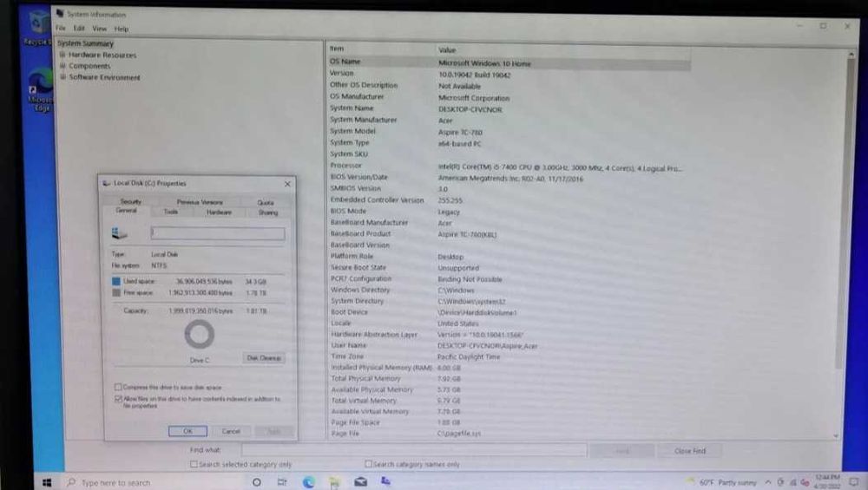Viewport: 868px width, 490px height.
Task: Click the drive usage donut chart
Action: pyautogui.click(x=200, y=335)
